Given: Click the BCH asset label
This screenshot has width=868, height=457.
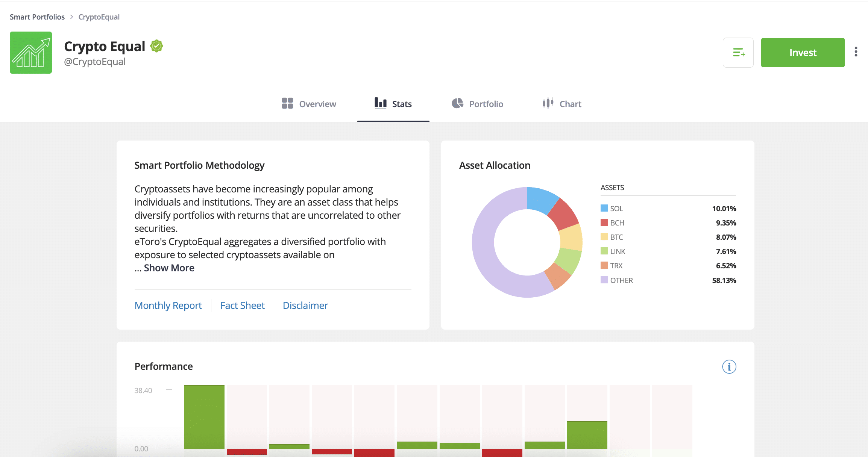Looking at the screenshot, I should click(617, 223).
